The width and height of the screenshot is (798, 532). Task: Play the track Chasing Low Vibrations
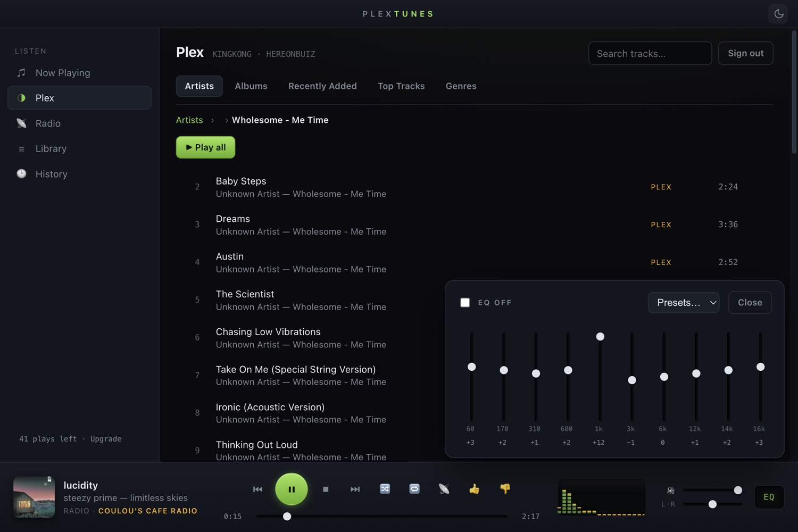click(x=311, y=338)
